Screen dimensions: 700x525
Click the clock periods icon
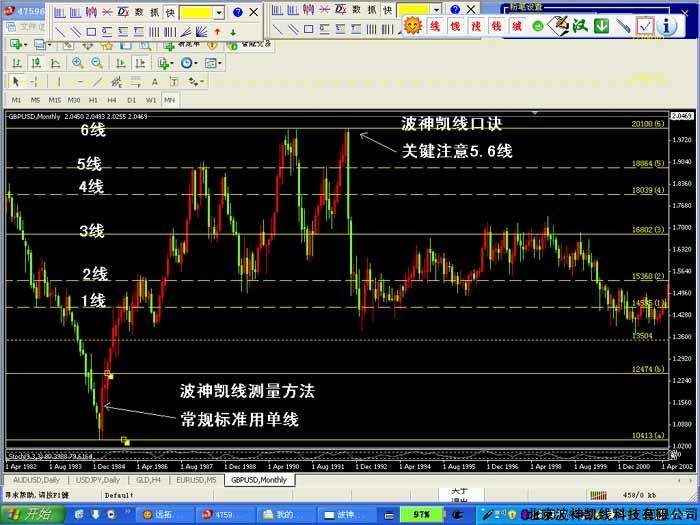click(x=186, y=63)
